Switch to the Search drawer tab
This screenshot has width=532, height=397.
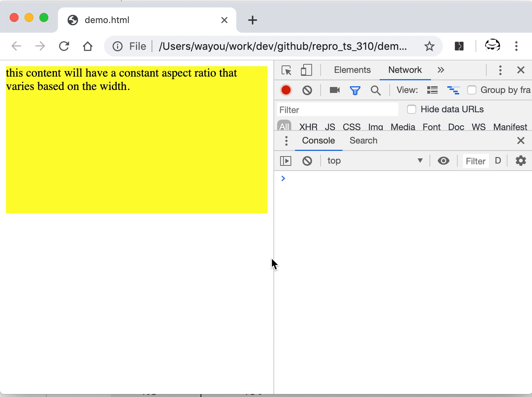(363, 141)
